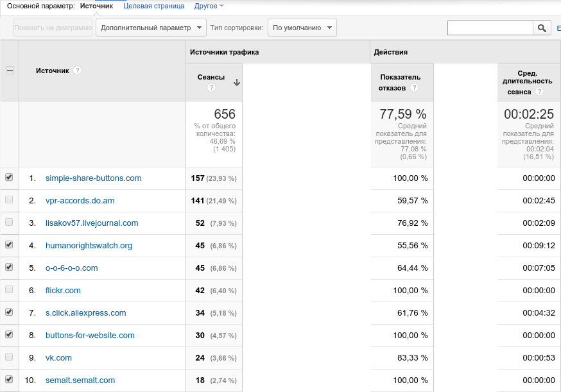The width and height of the screenshot is (561, 392).
Task: Open the Дополнительный параметр dropdown
Action: 151,28
